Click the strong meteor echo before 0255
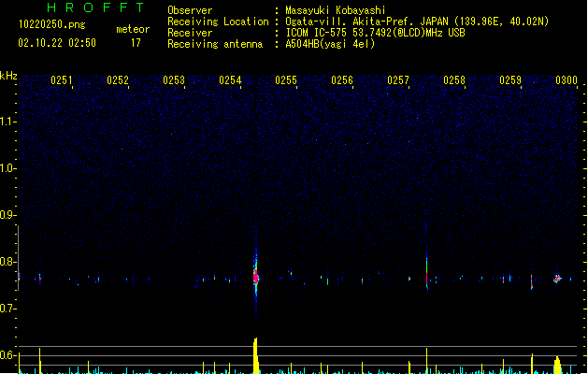Viewport: 588px width, 374px height. 256,278
